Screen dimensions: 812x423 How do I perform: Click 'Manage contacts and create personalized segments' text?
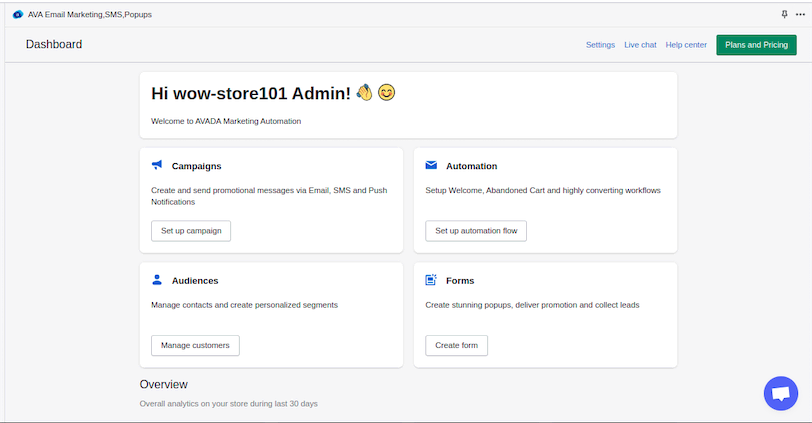pyautogui.click(x=244, y=305)
